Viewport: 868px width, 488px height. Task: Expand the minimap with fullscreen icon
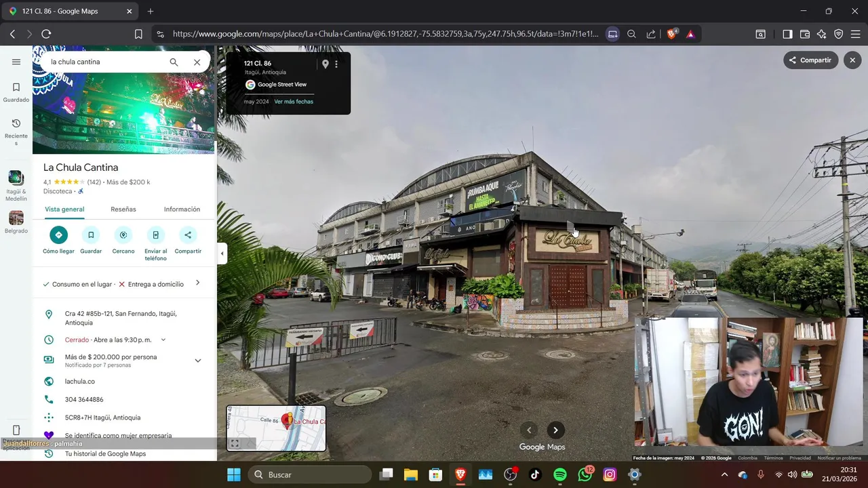tap(235, 444)
